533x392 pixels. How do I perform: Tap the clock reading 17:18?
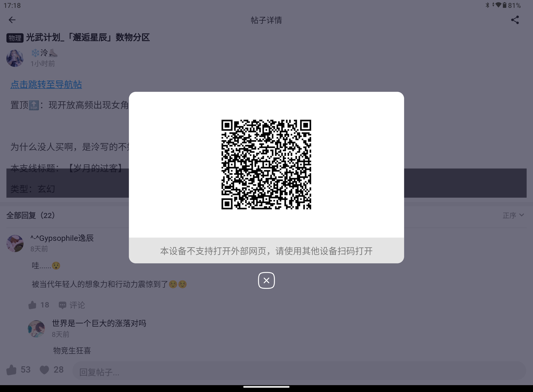point(12,5)
